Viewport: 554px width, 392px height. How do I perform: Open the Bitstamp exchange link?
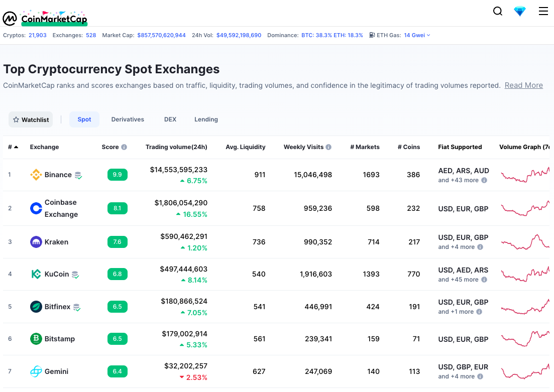point(59,339)
